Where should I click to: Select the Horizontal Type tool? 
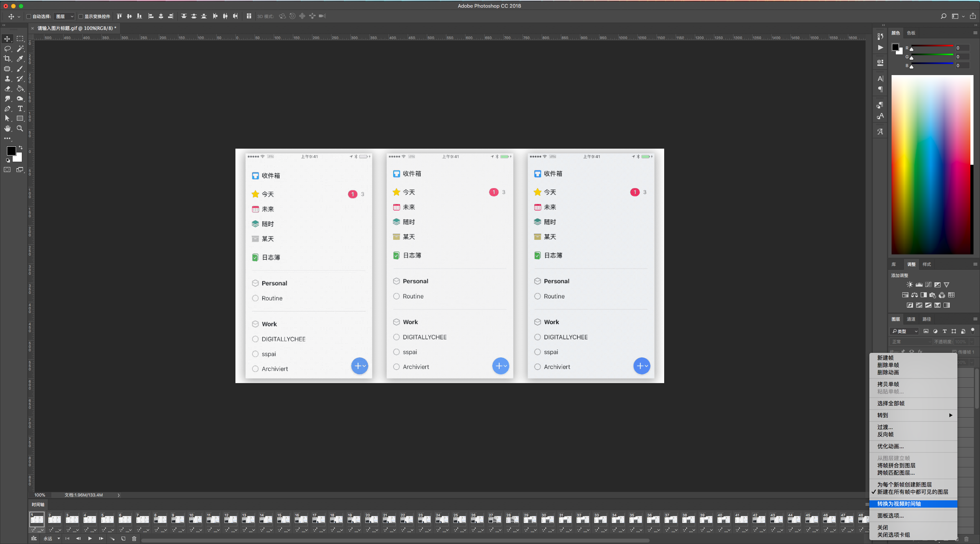[x=20, y=108]
